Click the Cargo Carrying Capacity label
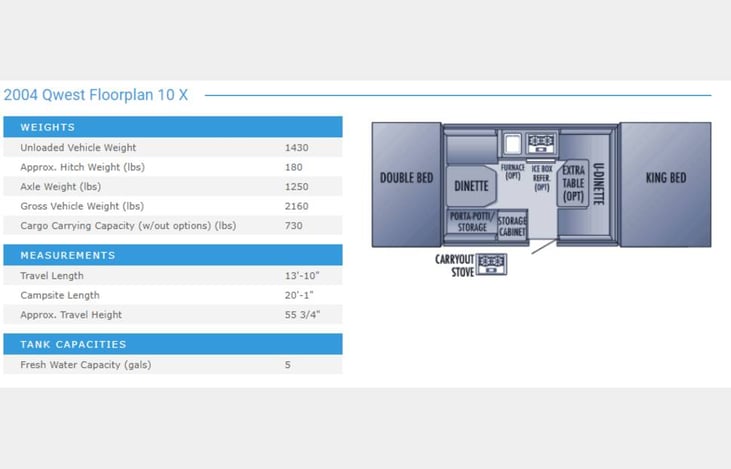Image resolution: width=731 pixels, height=469 pixels. pos(128,226)
